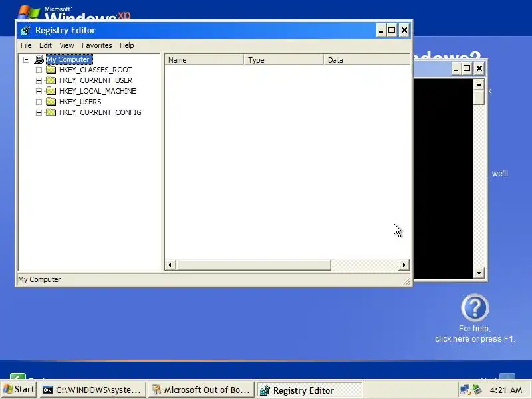532x399 pixels.
Task: Click HKEY_CURRENT_CONFIG folder icon
Action: [51, 112]
